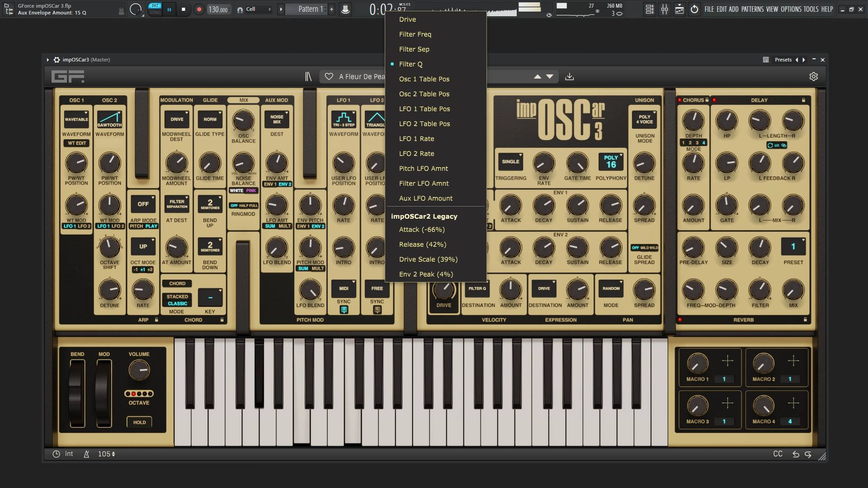Toggle the DELAY power LED
The width and height of the screenshot is (868, 488).
pos(714,100)
